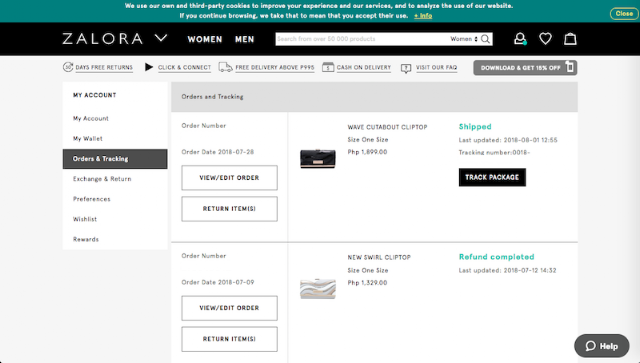Viewport: 640px width, 363px height.
Task: Click the New Swirl Cliptop product name
Action: click(x=379, y=258)
